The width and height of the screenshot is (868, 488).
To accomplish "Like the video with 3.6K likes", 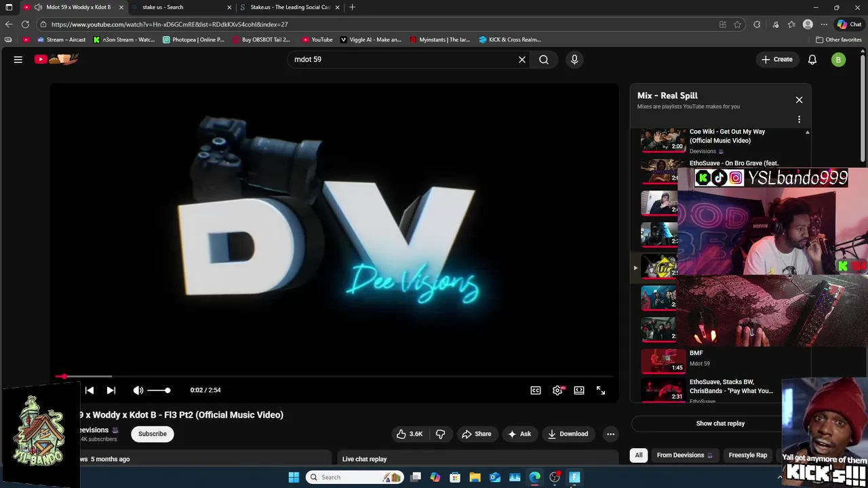I will [x=410, y=434].
